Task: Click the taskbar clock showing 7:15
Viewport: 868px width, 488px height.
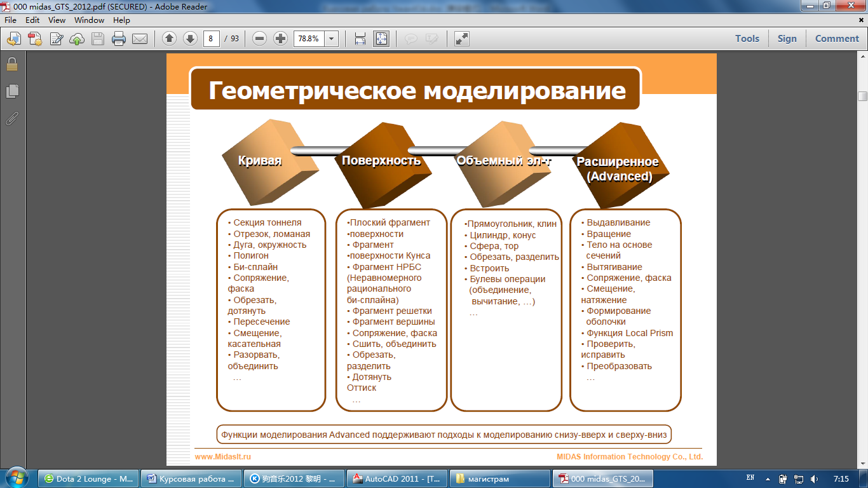Action: [841, 478]
